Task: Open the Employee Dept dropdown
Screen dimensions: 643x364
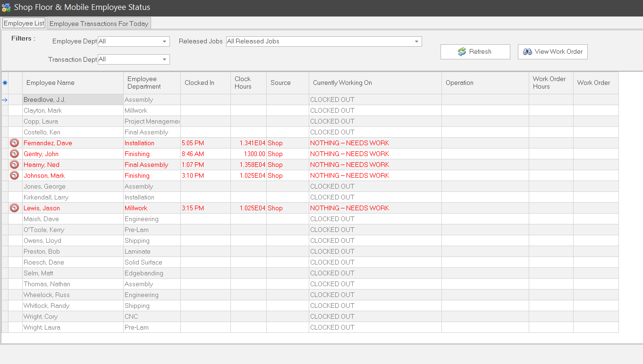Action: coord(165,41)
